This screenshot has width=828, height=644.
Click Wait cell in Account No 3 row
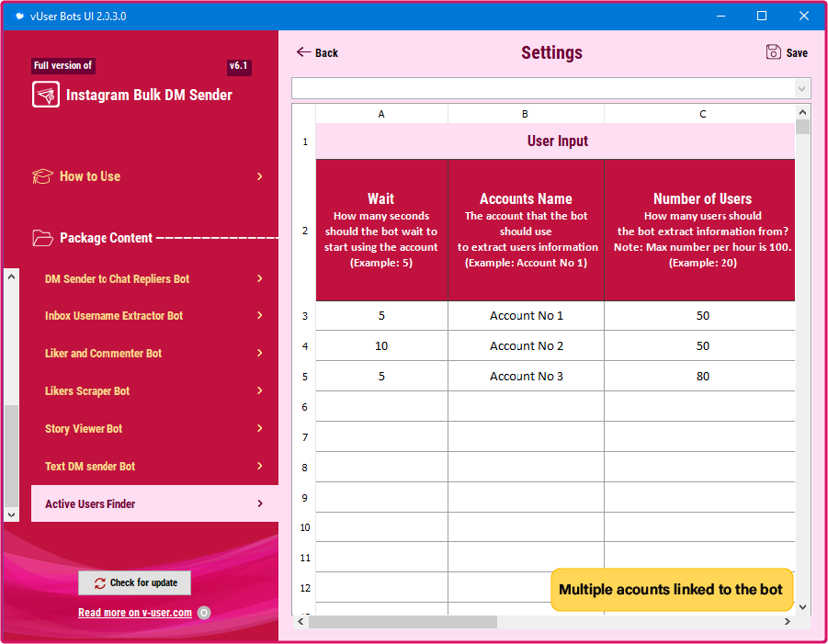[x=381, y=376]
